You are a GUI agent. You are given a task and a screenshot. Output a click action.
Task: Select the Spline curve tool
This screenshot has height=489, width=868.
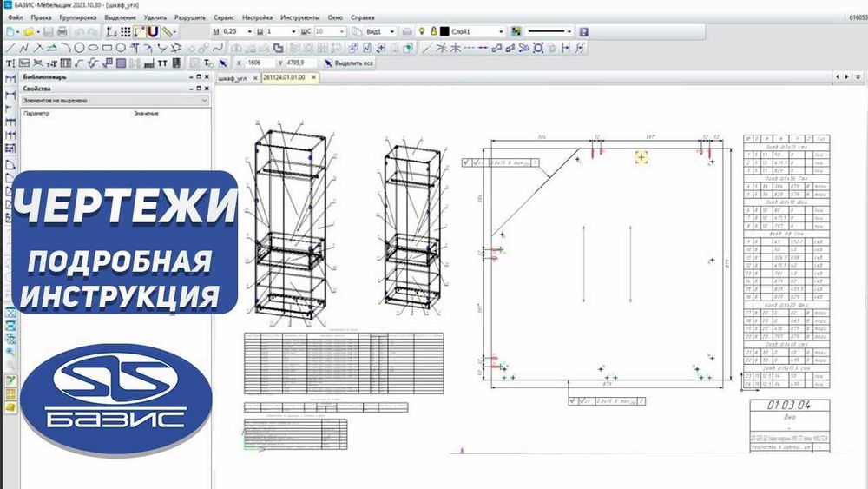218,48
